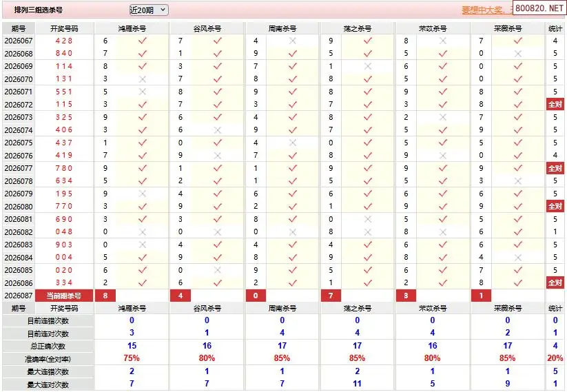567x392 pixels.
Task: Click the 周南杀号 cross mark in row 2026082
Action: click(293, 232)
